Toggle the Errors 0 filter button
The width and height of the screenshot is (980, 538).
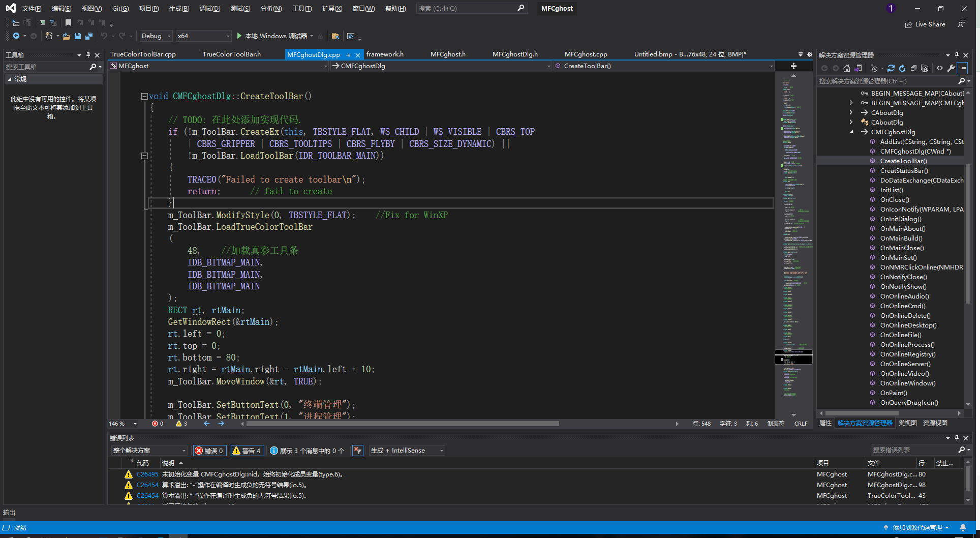click(x=209, y=451)
